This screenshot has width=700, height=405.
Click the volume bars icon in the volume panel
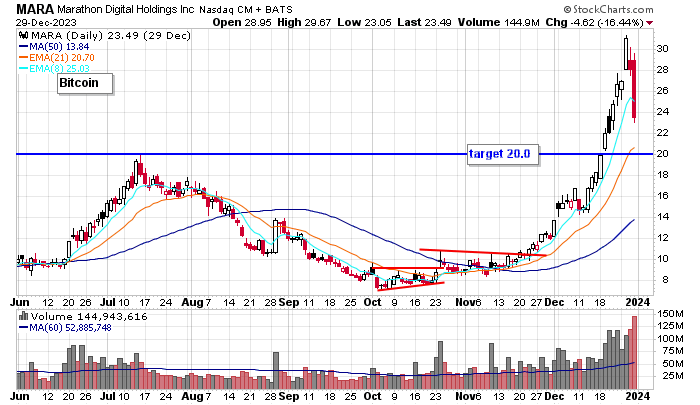point(23,317)
